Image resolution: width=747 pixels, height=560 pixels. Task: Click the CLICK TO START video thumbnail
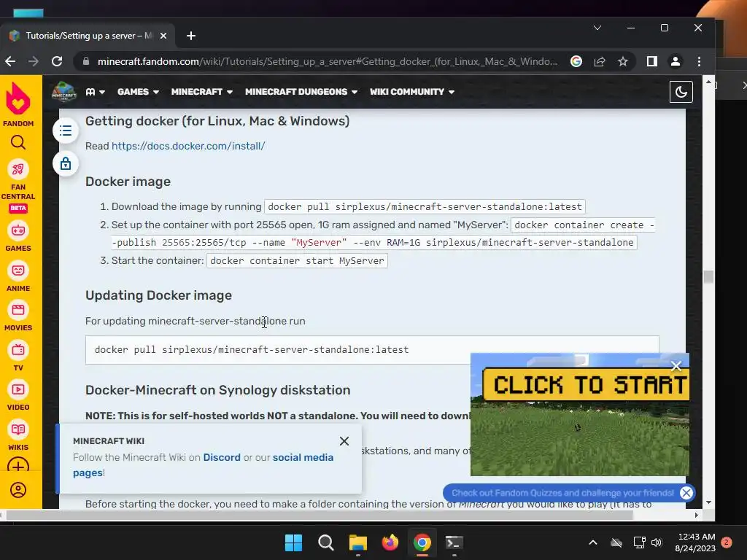580,414
